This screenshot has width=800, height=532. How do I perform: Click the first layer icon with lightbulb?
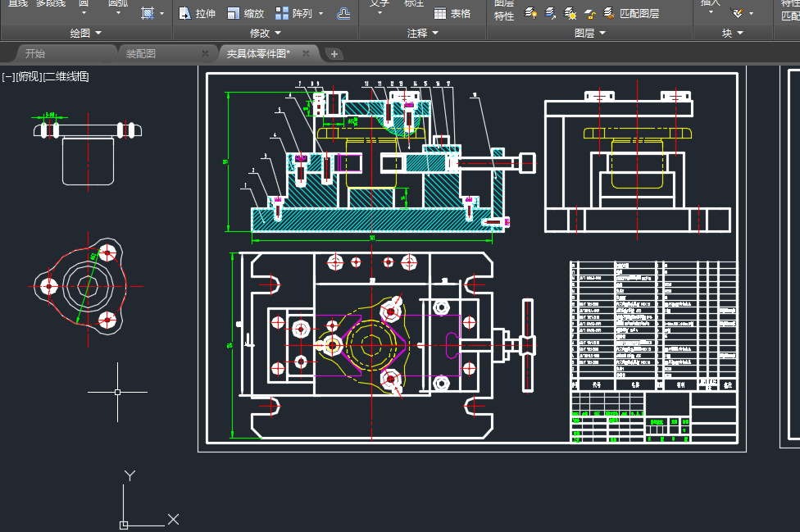[x=531, y=13]
